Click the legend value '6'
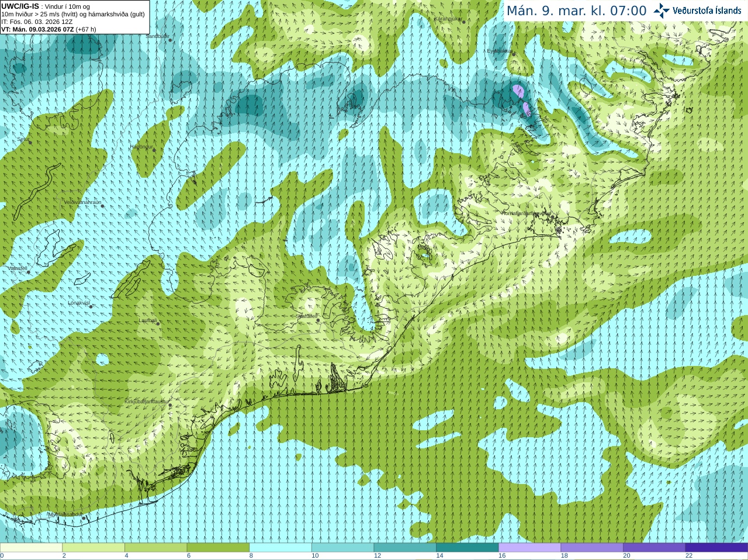The image size is (748, 560). 189,556
